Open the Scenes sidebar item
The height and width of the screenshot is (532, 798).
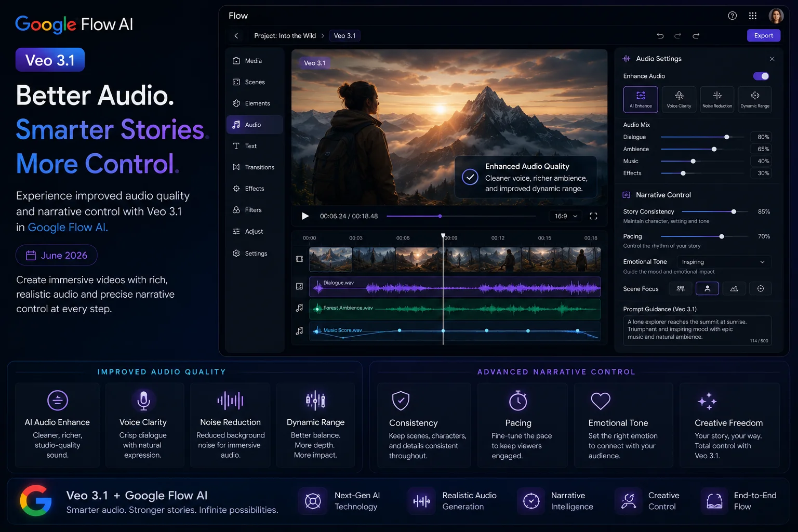(x=255, y=82)
